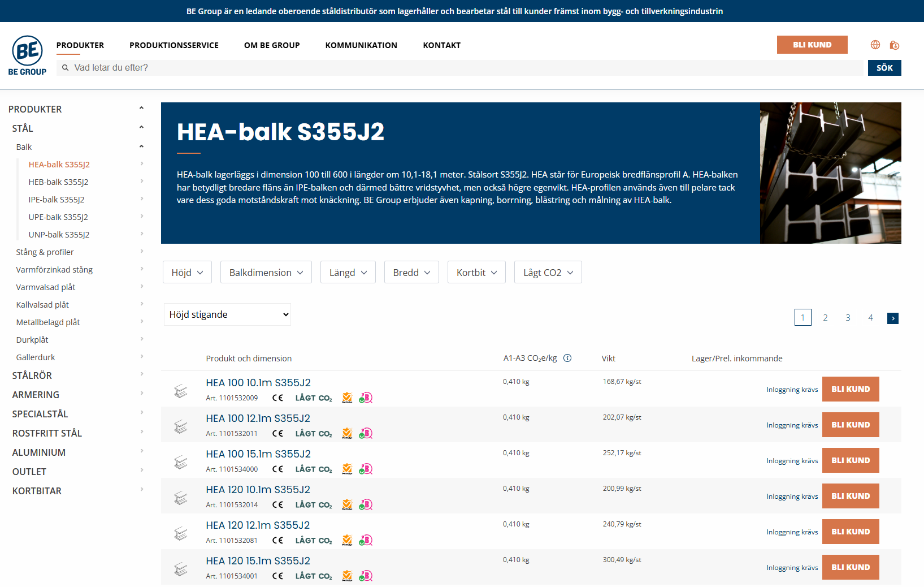The width and height of the screenshot is (924, 587).
Task: Click the BE Group logo
Action: [27, 55]
